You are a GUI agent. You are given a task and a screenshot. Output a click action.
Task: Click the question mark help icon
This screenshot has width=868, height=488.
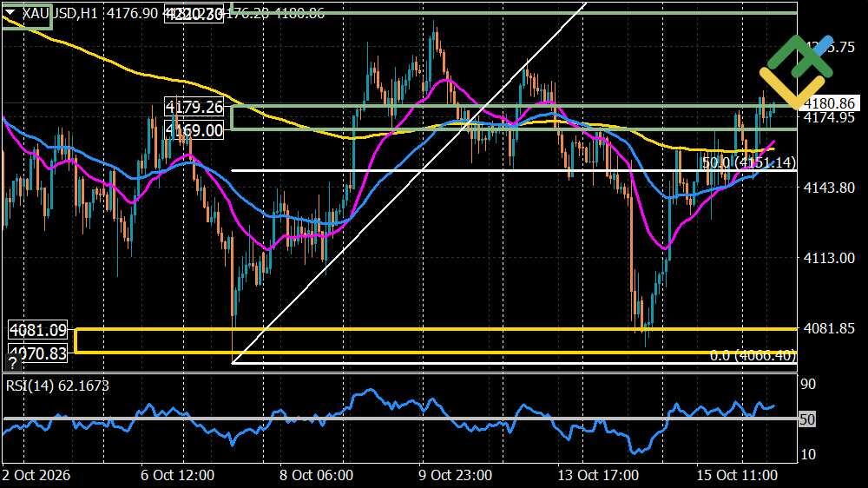12,364
